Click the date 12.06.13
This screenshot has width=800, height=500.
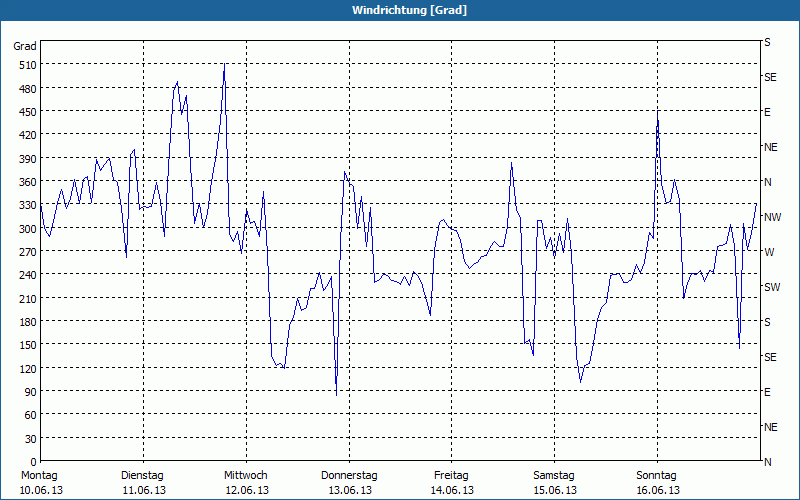coord(247,490)
